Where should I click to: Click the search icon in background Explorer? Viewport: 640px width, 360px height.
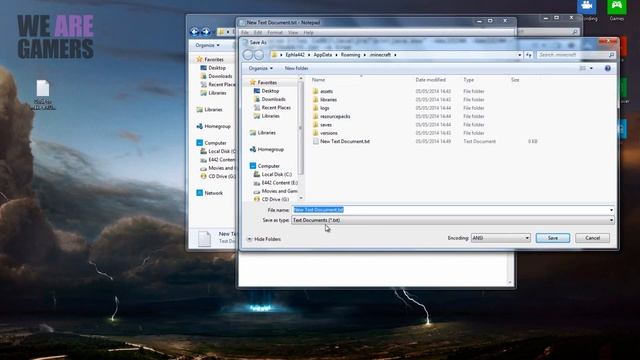tap(575, 32)
